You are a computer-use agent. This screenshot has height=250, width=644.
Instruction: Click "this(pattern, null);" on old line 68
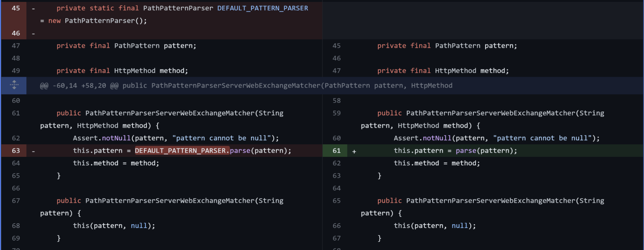pyautogui.click(x=114, y=226)
